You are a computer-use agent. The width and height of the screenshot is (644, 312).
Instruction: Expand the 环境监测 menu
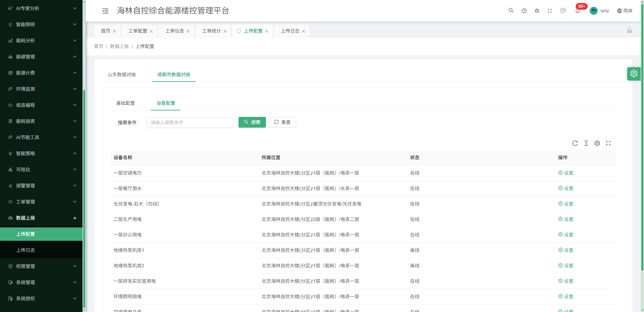pyautogui.click(x=41, y=89)
